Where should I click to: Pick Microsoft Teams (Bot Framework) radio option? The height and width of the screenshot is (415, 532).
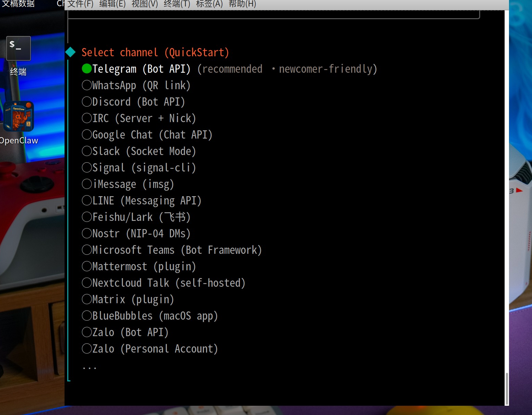[x=87, y=250]
